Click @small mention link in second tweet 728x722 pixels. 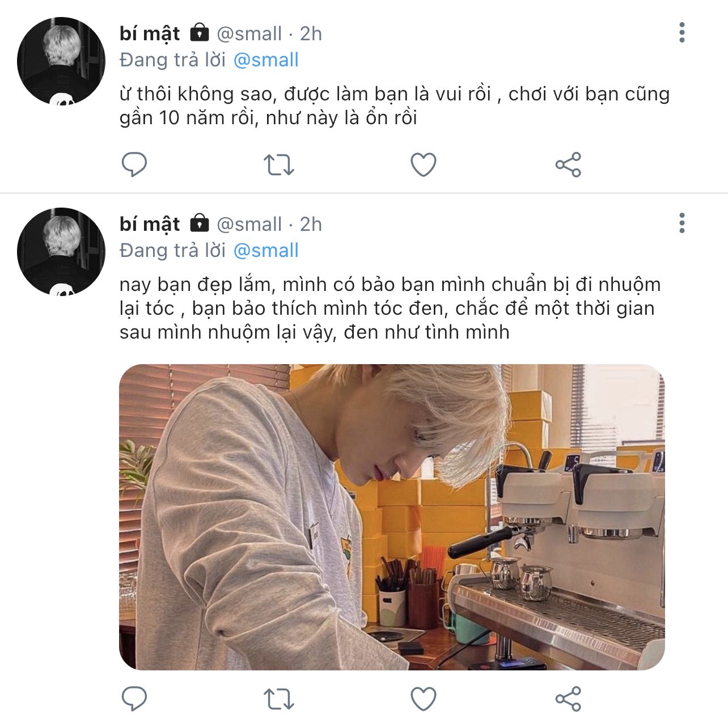pos(266,251)
